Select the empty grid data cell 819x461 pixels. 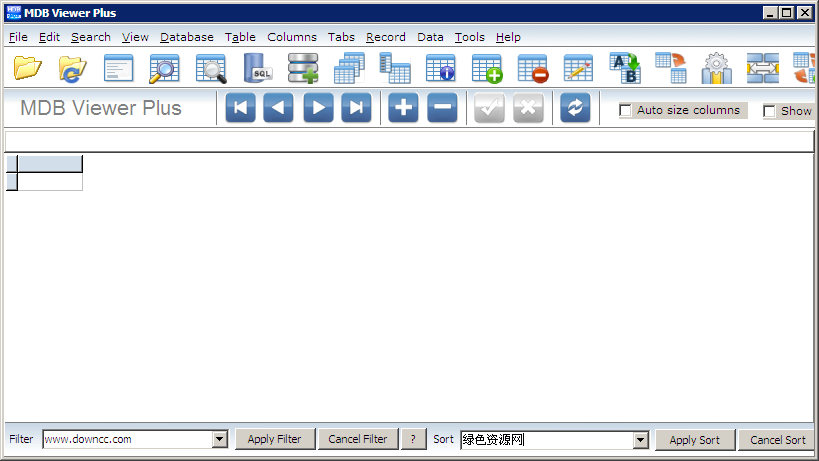50,182
